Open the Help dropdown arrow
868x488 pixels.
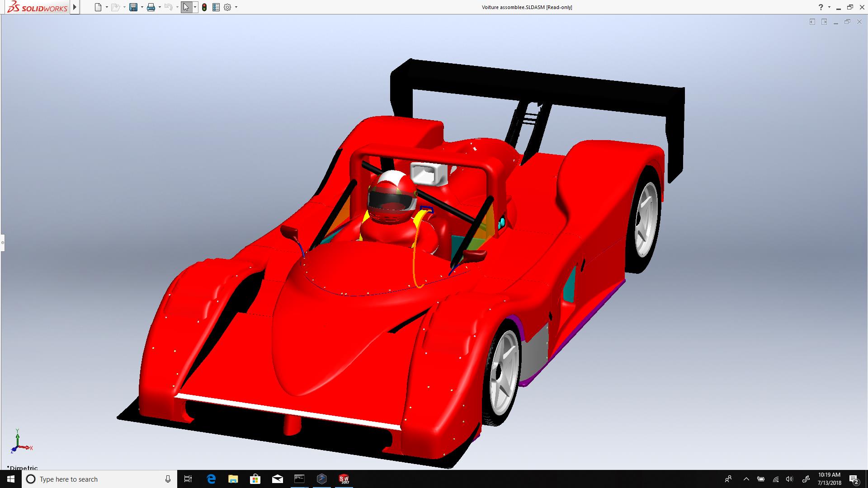tap(829, 7)
